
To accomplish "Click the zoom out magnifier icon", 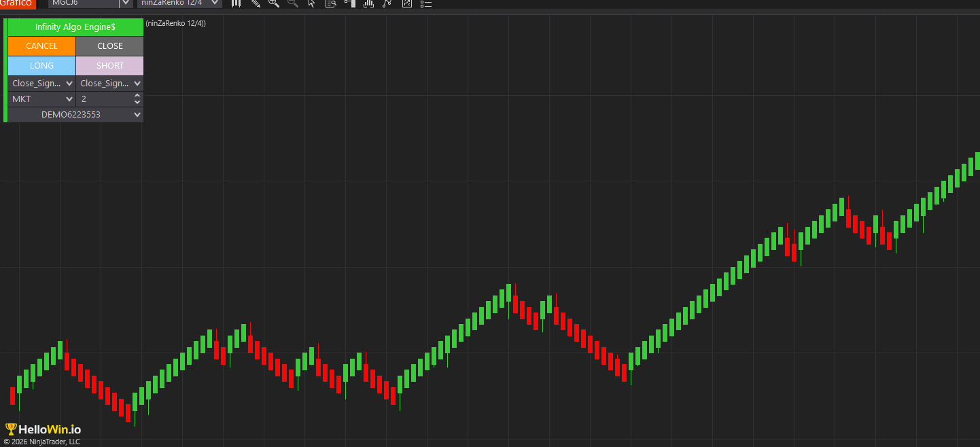I will click(x=293, y=3).
